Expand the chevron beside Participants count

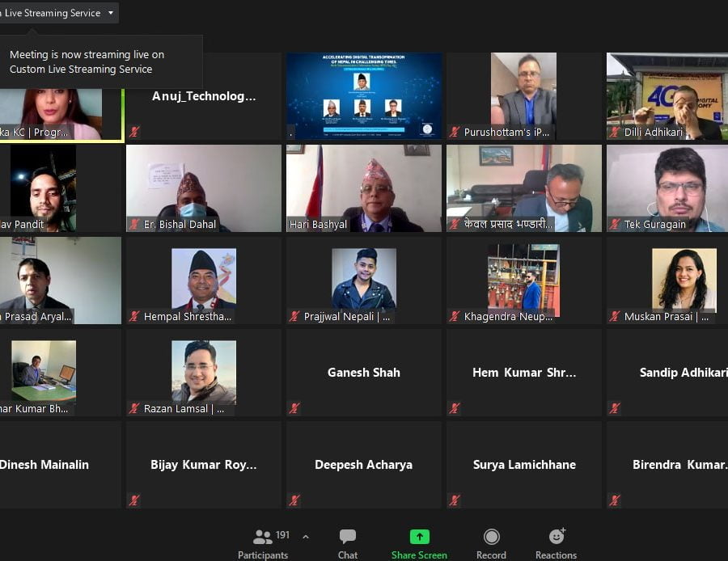click(306, 536)
